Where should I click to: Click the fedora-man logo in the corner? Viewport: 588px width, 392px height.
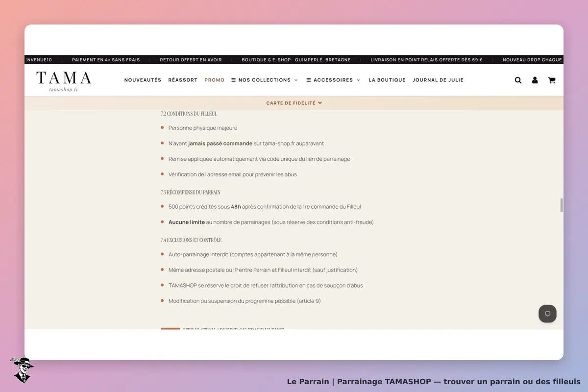(x=22, y=370)
